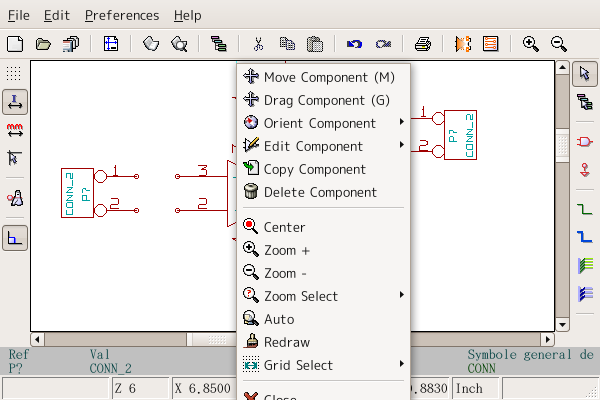Toggle units to inches button
Screen dimensions: 600x400
(15, 102)
